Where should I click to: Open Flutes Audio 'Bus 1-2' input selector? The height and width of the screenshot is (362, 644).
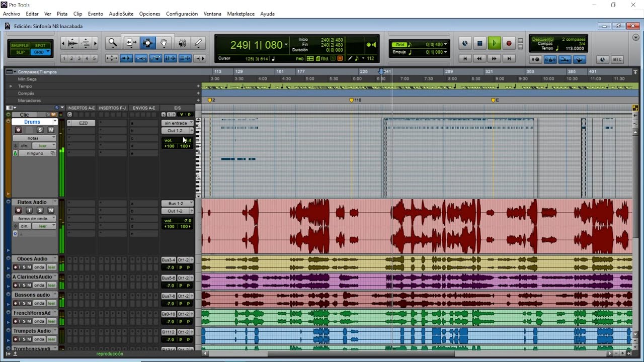coord(178,203)
